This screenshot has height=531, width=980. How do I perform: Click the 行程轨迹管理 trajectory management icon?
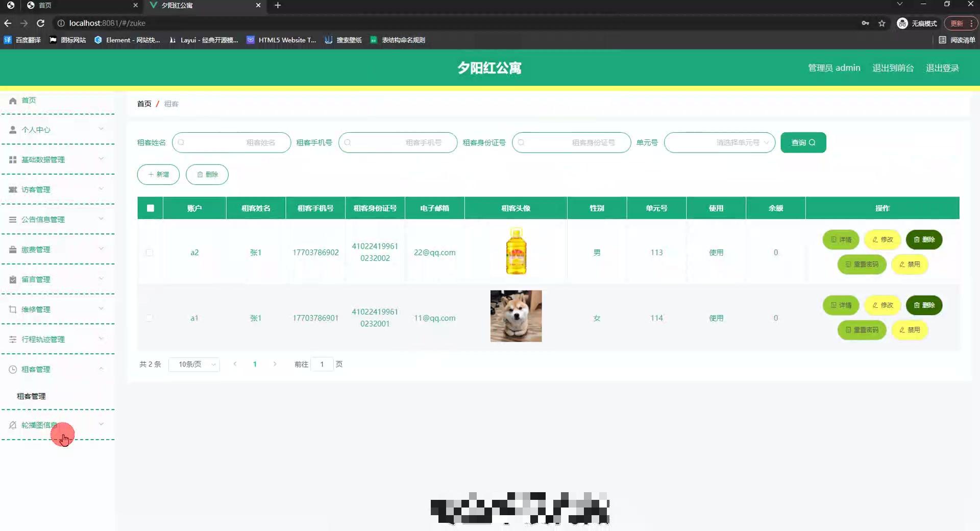pos(12,339)
